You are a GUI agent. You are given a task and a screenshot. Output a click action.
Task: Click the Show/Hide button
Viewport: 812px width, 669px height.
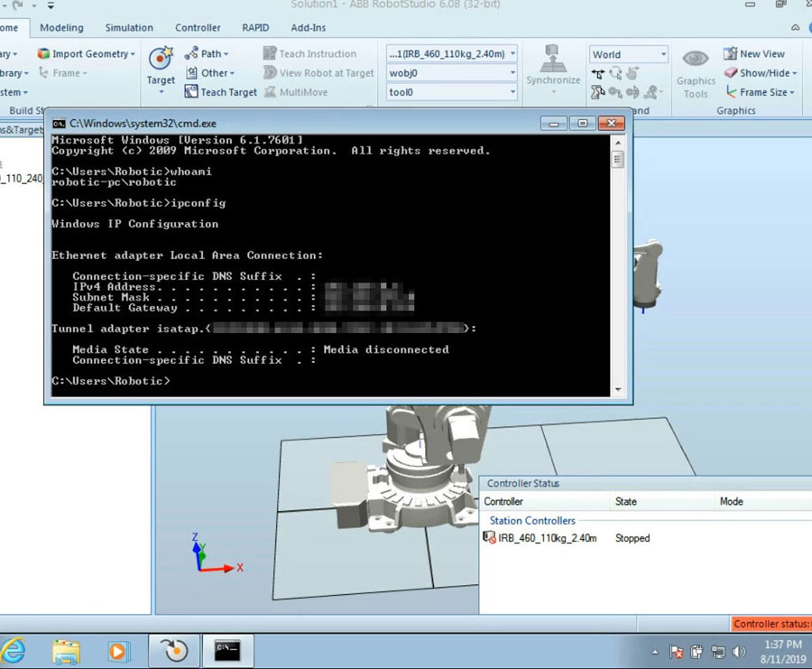[x=762, y=73]
